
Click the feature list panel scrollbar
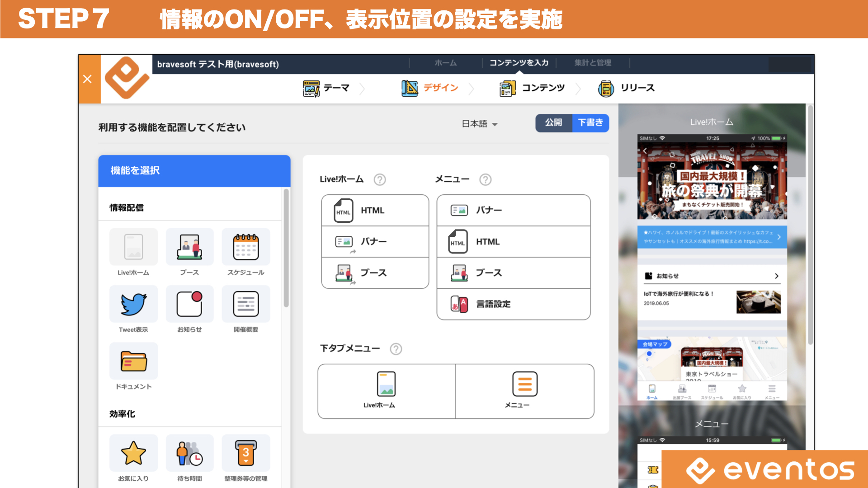[286, 249]
